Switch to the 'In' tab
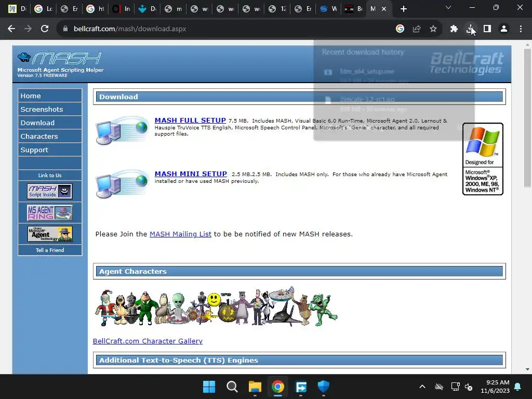The height and width of the screenshot is (399, 532). point(122,9)
